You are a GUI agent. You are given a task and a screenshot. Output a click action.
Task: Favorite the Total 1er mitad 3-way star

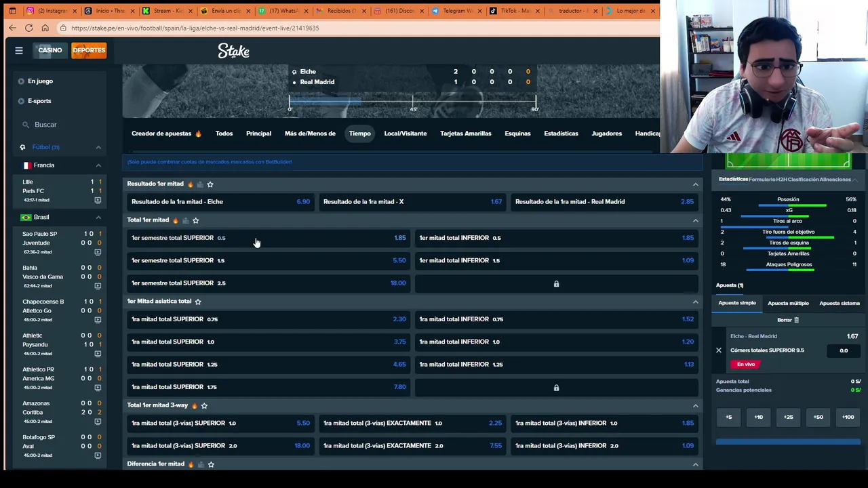coord(204,405)
